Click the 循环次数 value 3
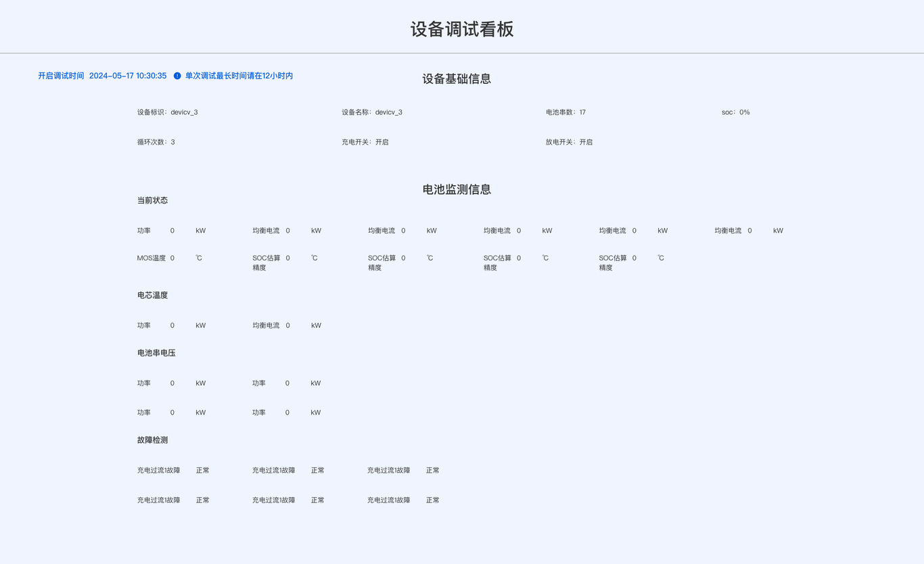Viewport: 924px width, 564px height. [173, 142]
